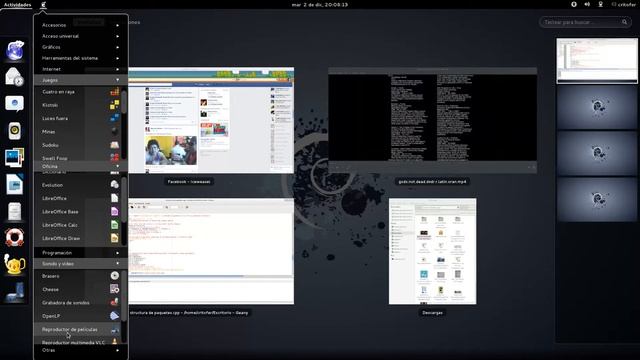Launch the Rhythmbox speaker icon in dock
The width and height of the screenshot is (640, 360).
[15, 131]
